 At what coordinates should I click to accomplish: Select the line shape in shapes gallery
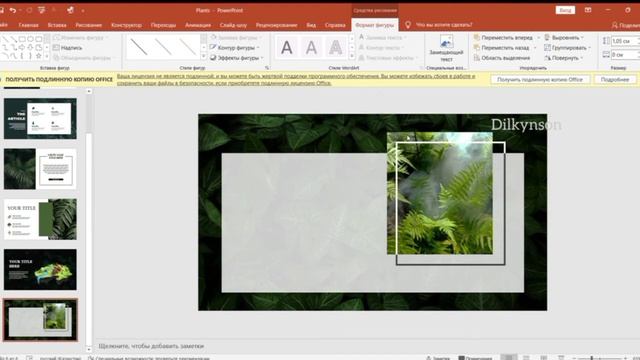point(6,39)
